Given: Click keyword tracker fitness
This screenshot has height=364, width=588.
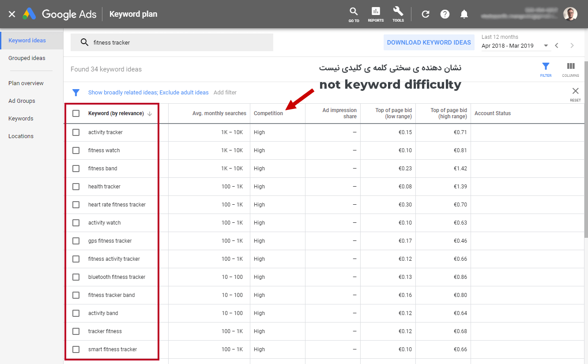Looking at the screenshot, I should click(105, 331).
